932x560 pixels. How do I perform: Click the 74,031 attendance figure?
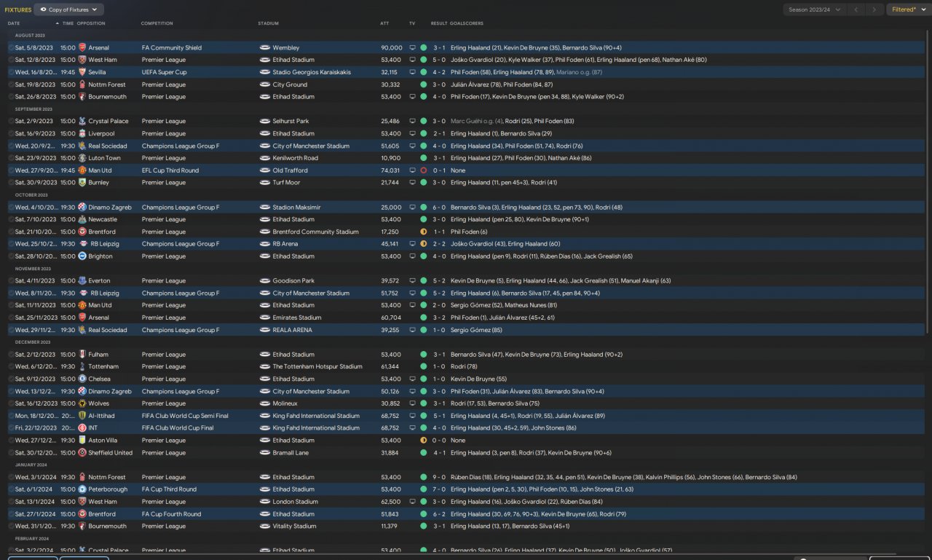click(x=391, y=170)
